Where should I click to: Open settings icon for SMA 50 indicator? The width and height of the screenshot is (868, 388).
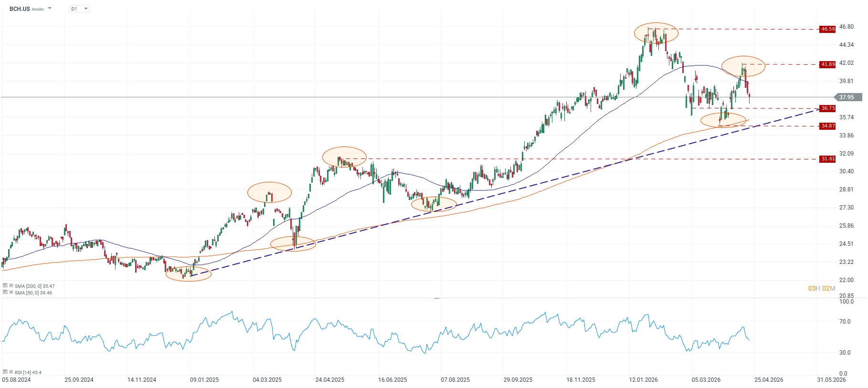click(x=5, y=293)
